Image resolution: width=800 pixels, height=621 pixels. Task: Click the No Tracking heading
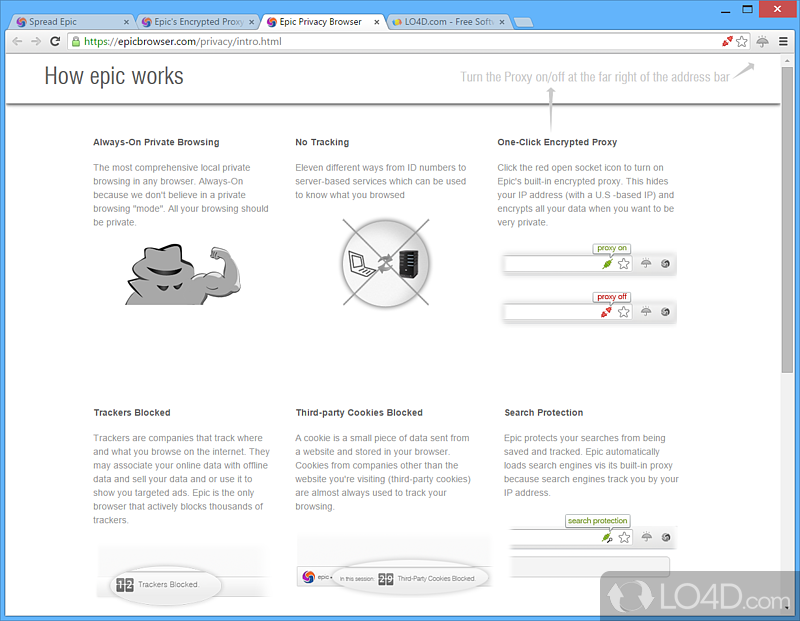pos(322,142)
